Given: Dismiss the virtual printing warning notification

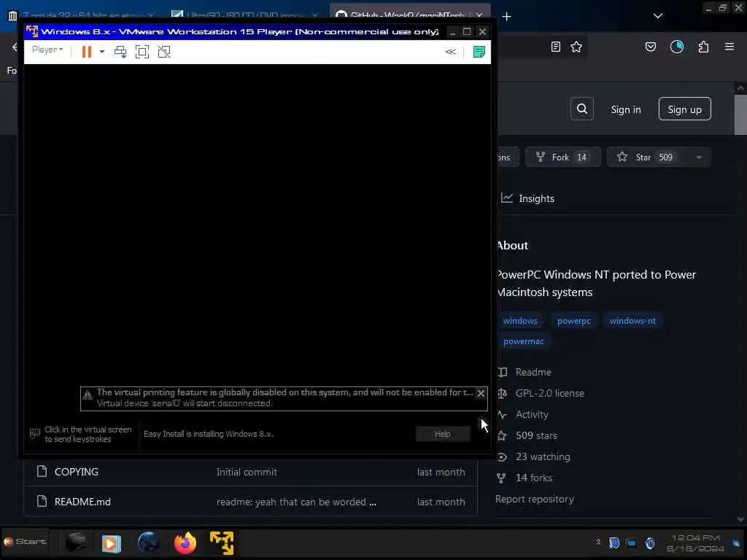Looking at the screenshot, I should [481, 393].
